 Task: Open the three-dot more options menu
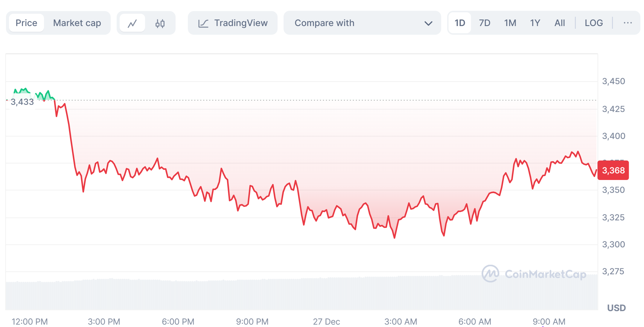pos(628,23)
